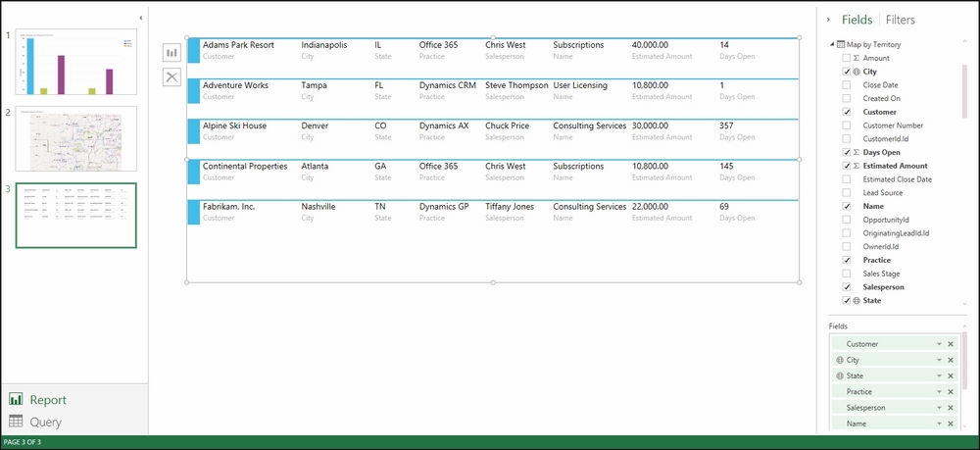Click the Query view table icon

[x=17, y=422]
